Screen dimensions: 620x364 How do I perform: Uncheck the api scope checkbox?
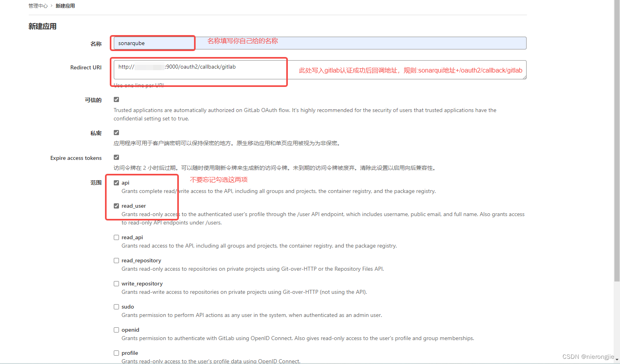[116, 182]
